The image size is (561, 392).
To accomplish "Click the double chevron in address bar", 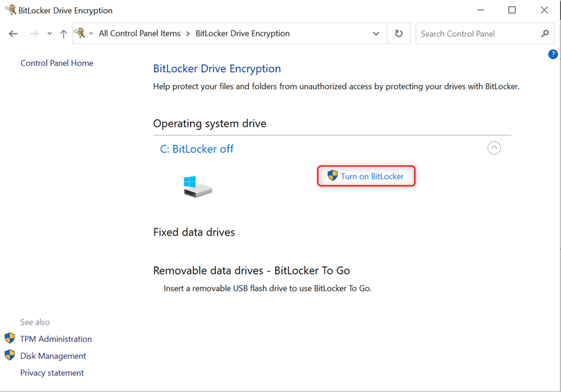I will pos(91,34).
